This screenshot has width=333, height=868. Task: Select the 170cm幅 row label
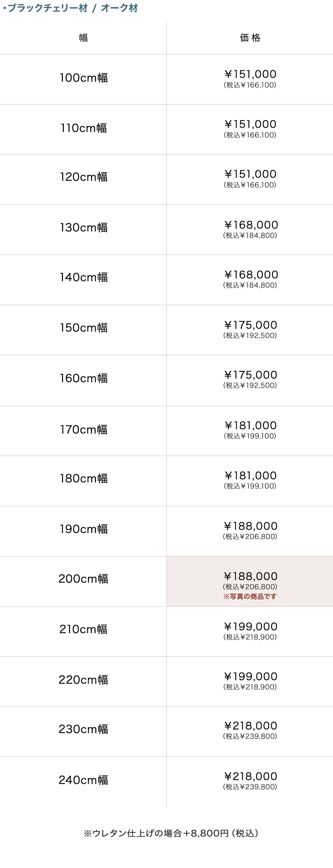[x=84, y=430]
